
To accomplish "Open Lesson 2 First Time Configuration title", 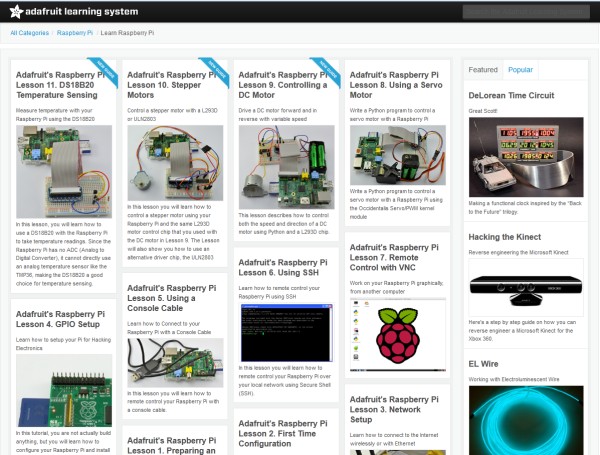I will [x=283, y=434].
